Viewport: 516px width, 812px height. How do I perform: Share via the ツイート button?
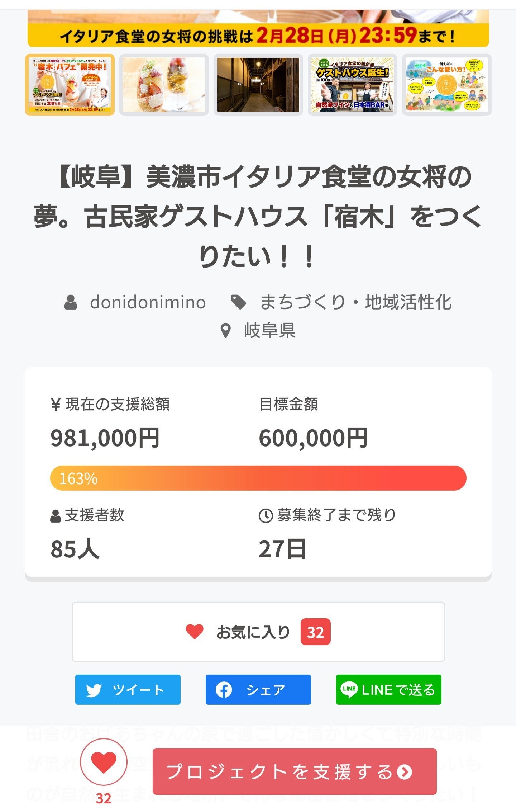(x=128, y=690)
